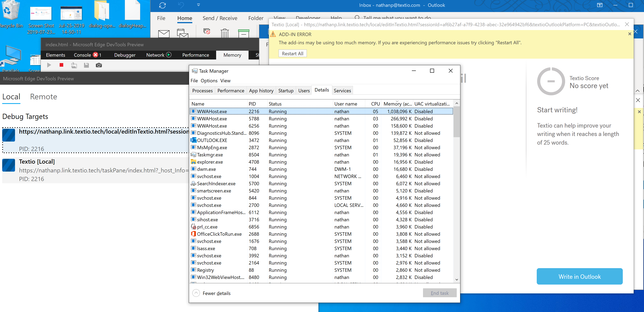Select the explorer.exe process row
The width and height of the screenshot is (644, 312).
pos(322,162)
